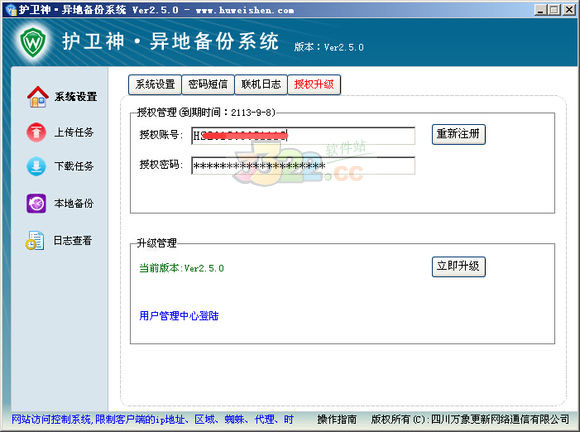Select the red 授权升级 tab
Screen dimensions: 580x432
tap(314, 84)
